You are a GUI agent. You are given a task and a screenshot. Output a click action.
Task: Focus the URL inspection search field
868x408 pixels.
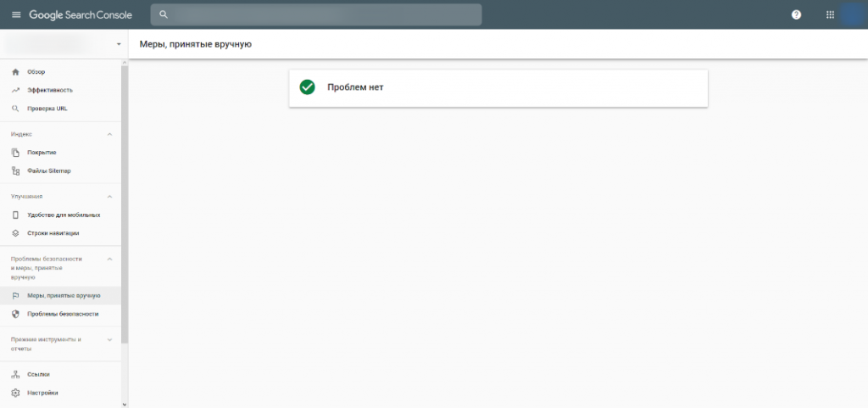click(x=316, y=15)
